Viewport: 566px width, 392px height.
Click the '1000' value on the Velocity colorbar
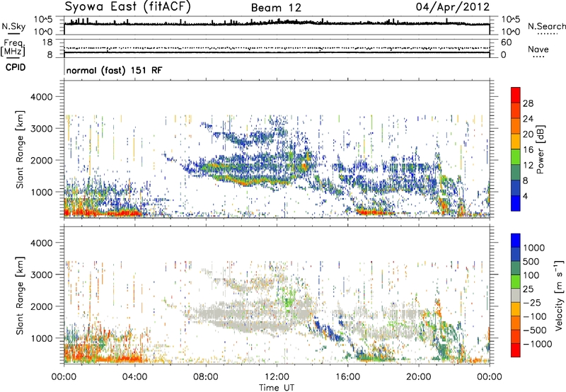click(534, 248)
